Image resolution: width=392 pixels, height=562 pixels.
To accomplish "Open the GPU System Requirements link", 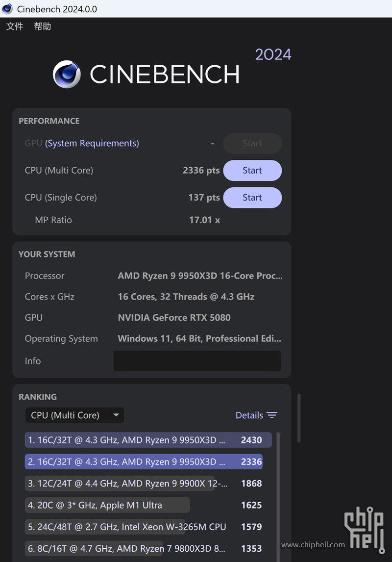I will [x=92, y=143].
